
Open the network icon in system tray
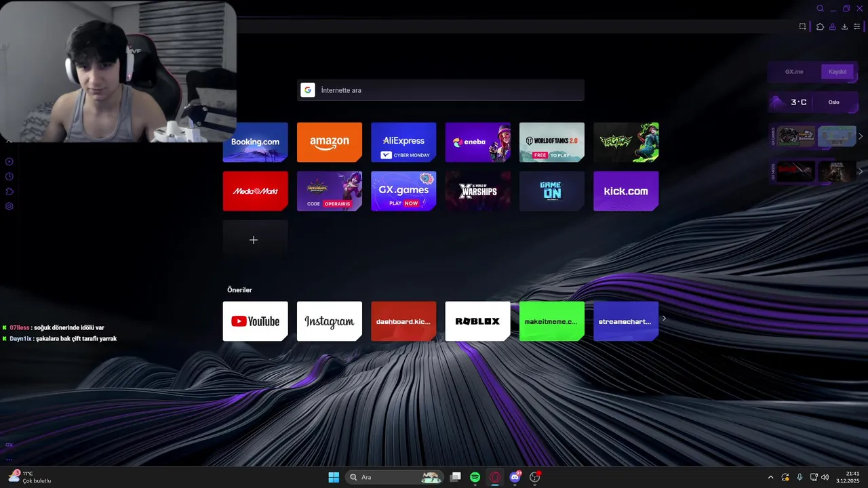[814, 477]
